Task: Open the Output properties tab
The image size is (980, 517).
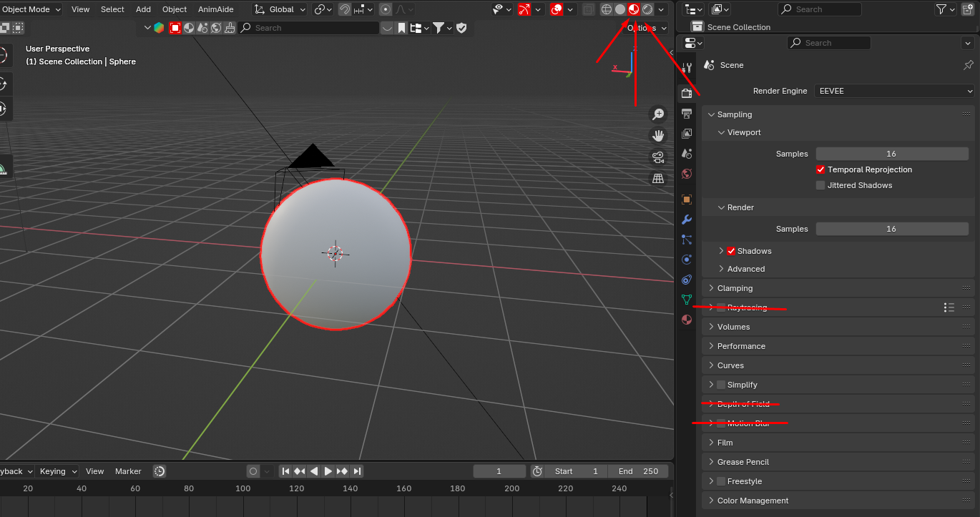Action: (687, 114)
